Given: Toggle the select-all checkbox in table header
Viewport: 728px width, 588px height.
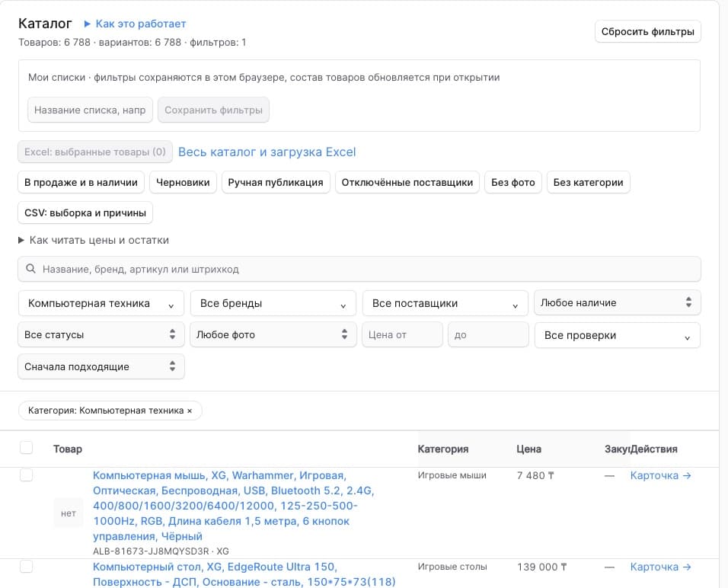Looking at the screenshot, I should coord(27,448).
